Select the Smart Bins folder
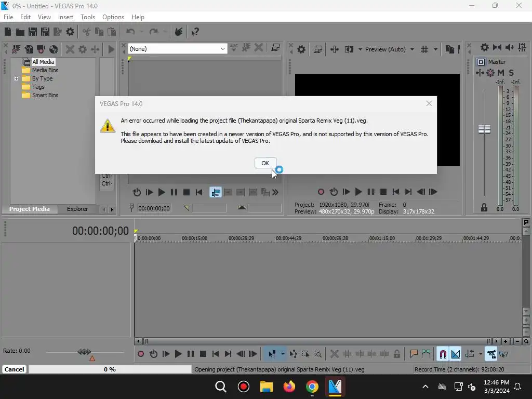 (x=45, y=95)
